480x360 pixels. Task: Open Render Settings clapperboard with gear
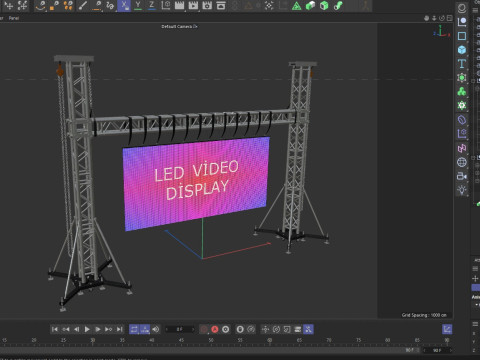[207, 5]
